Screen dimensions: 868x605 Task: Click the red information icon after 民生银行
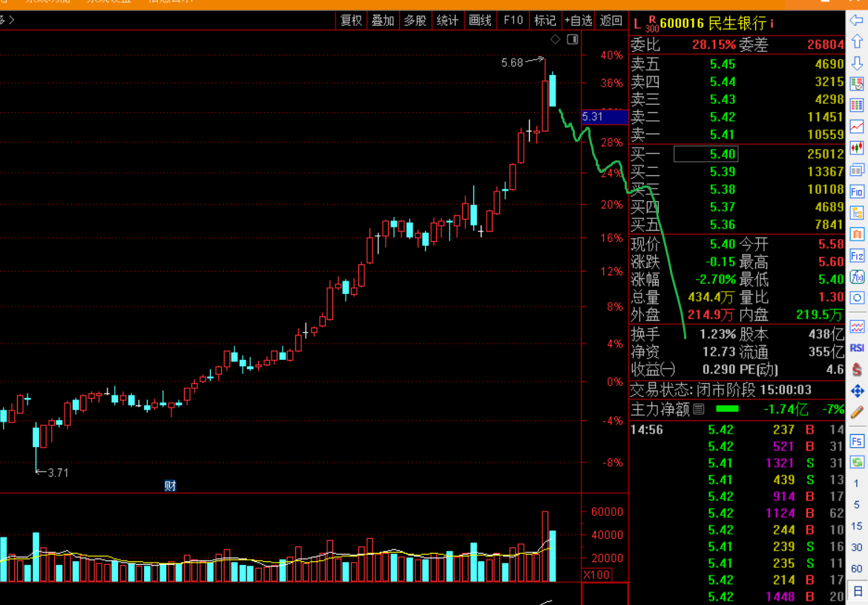click(x=772, y=23)
